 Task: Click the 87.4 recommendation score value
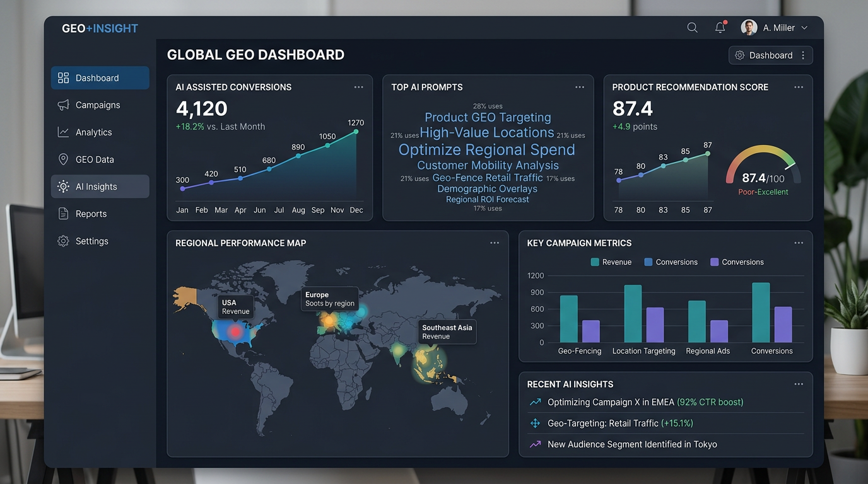click(633, 108)
